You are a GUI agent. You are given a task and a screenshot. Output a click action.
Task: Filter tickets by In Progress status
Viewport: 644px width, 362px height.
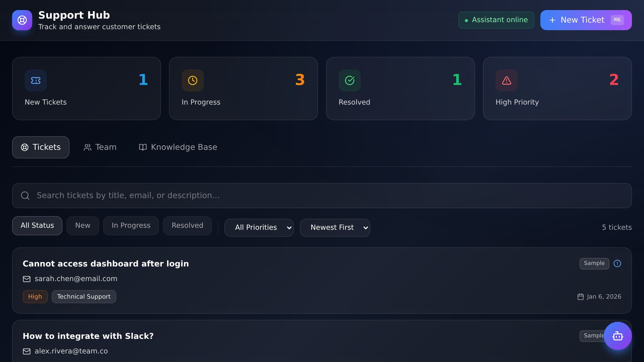coord(131,225)
